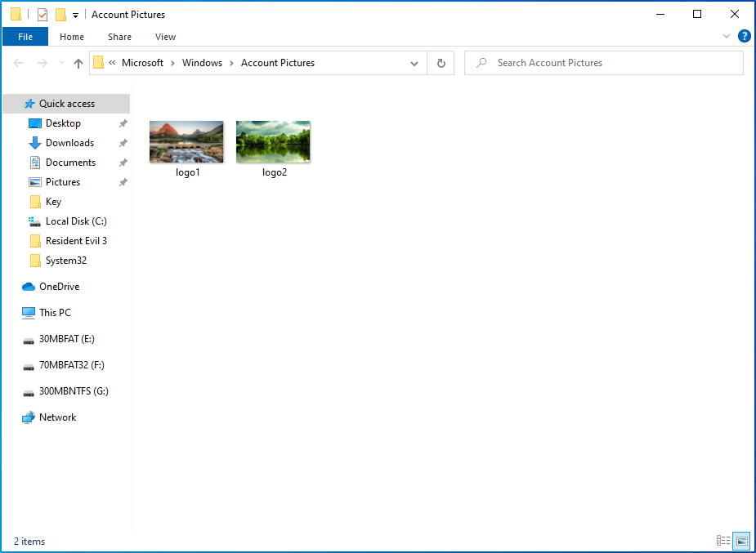The height and width of the screenshot is (553, 756).
Task: Open Resident Evil 3 folder in sidebar
Action: click(76, 241)
